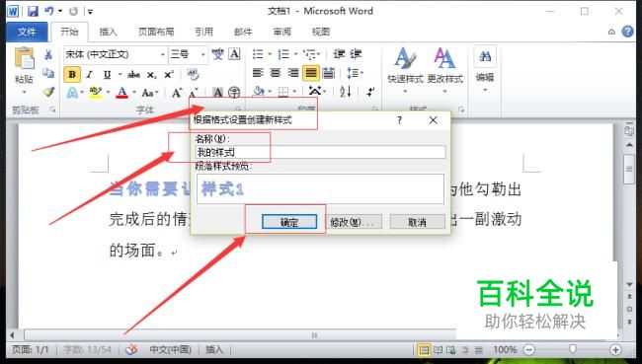This screenshot has height=364, width=642.
Task: Click the character border A icon
Action: [x=234, y=54]
